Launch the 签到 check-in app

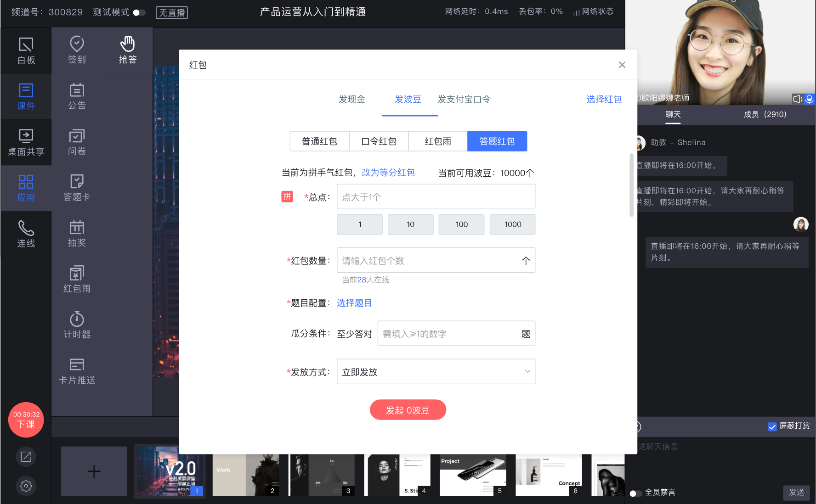[x=77, y=50]
